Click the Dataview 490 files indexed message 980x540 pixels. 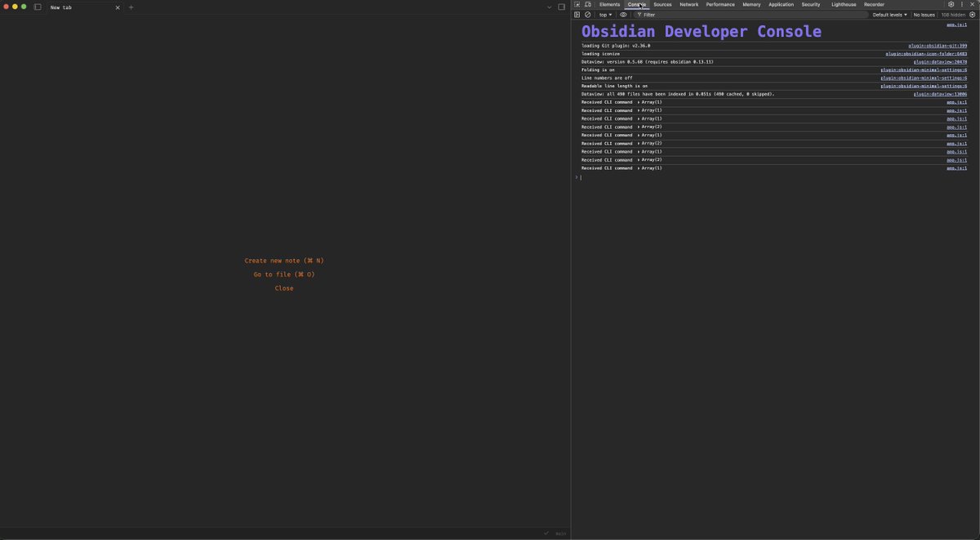click(678, 94)
